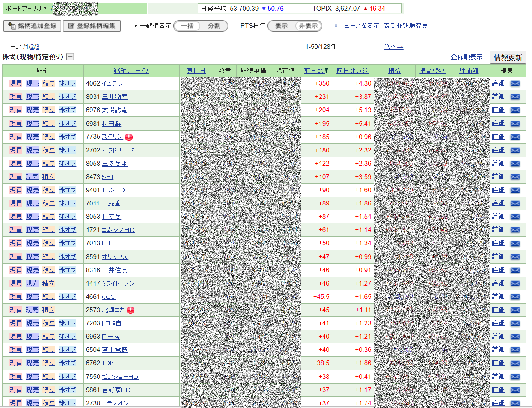This screenshot has height=408, width=532.
Task: Sort table by 前日比 column header
Action: [x=316, y=71]
